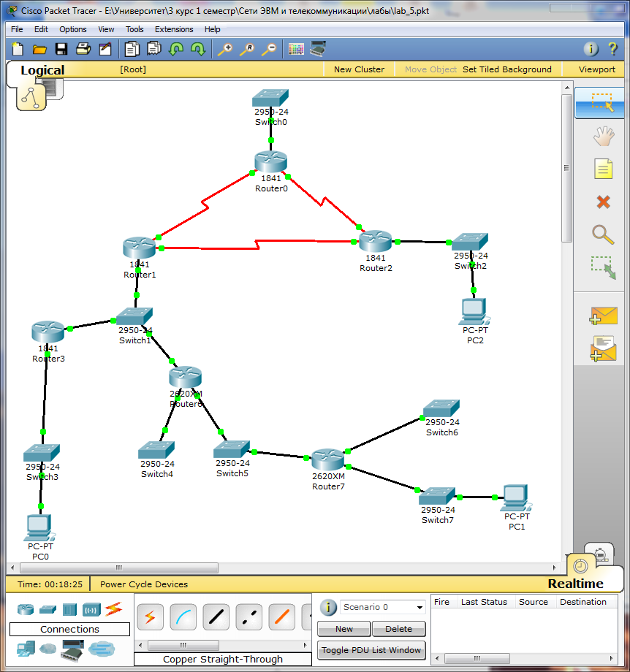Choose the Place Note tool
The height and width of the screenshot is (672, 630).
[x=604, y=169]
